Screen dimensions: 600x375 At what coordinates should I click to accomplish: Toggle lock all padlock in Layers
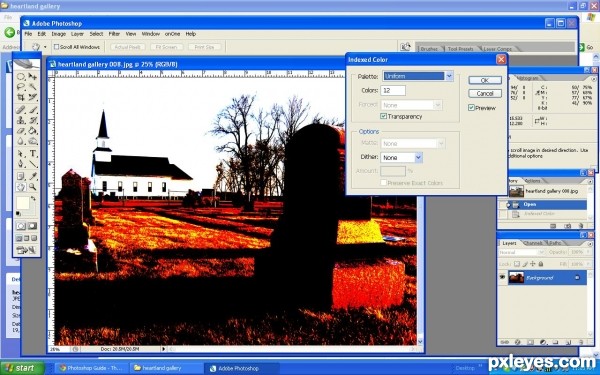point(541,264)
